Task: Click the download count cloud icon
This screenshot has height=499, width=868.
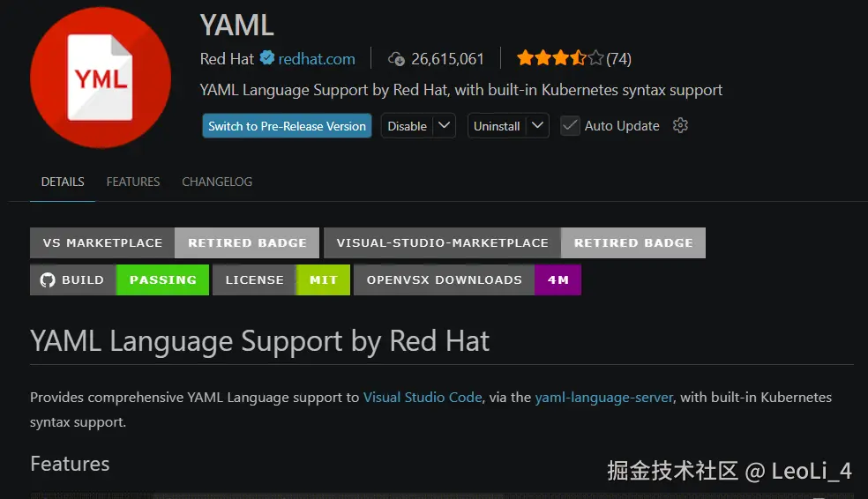Action: (397, 59)
